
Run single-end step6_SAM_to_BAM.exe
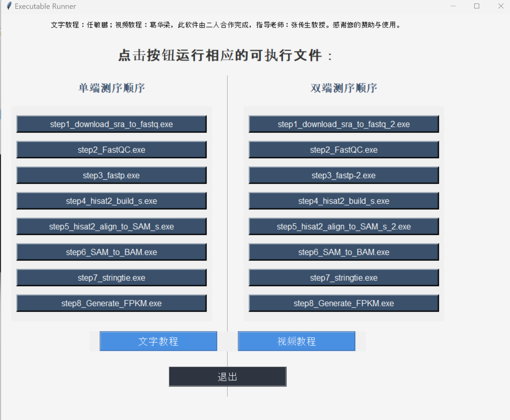click(111, 252)
